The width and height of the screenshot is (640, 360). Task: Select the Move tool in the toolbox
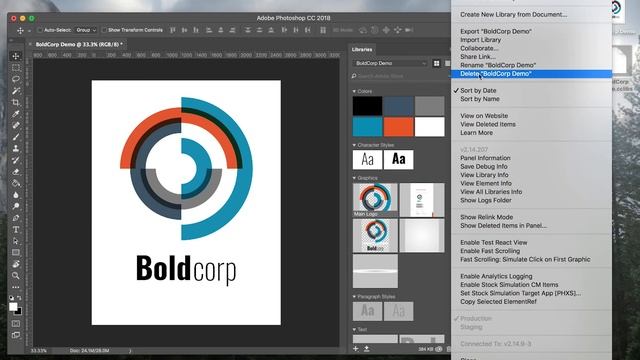pos(16,56)
